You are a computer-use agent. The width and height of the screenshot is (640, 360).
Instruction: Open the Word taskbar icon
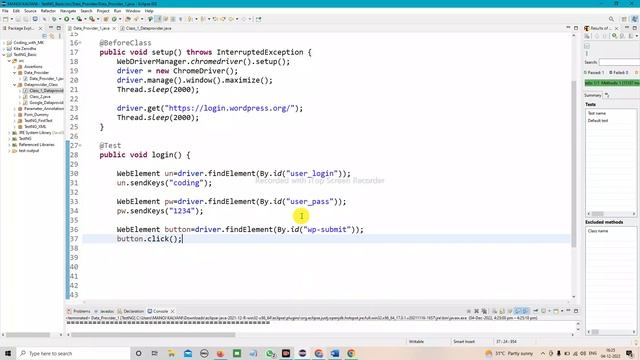point(335,353)
